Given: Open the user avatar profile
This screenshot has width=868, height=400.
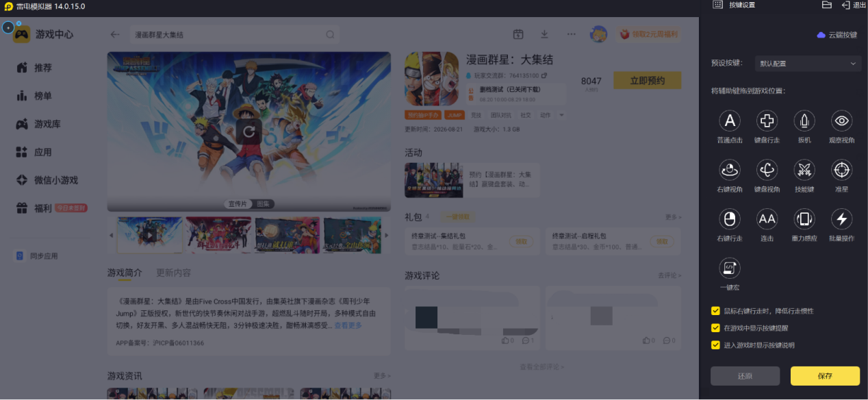Looking at the screenshot, I should tap(599, 34).
